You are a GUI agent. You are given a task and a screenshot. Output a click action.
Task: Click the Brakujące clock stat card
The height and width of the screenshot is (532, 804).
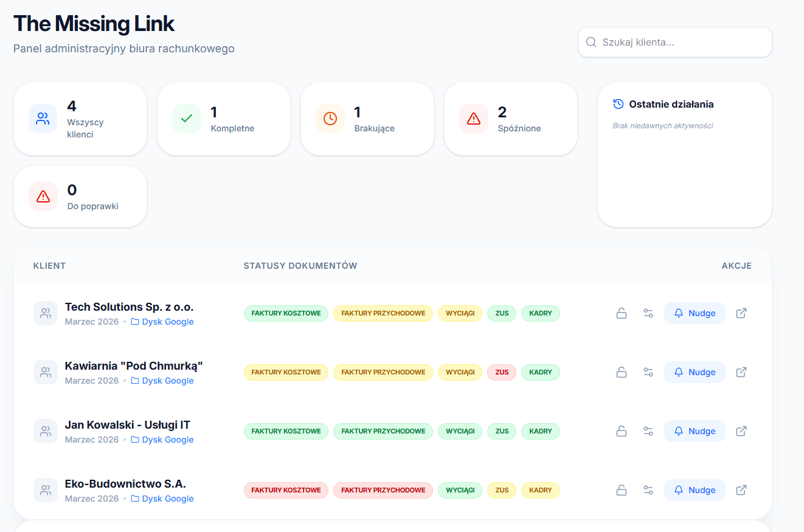click(x=367, y=119)
